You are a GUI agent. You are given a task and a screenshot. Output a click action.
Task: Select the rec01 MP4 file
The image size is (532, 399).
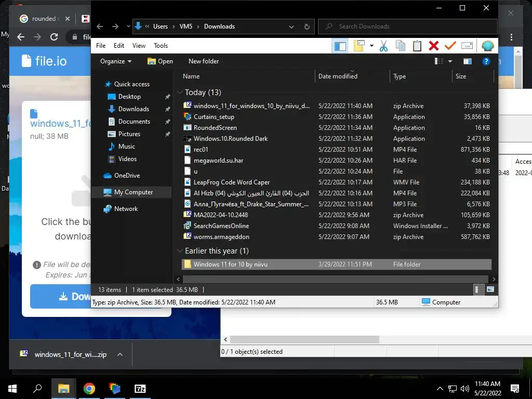click(336, 149)
